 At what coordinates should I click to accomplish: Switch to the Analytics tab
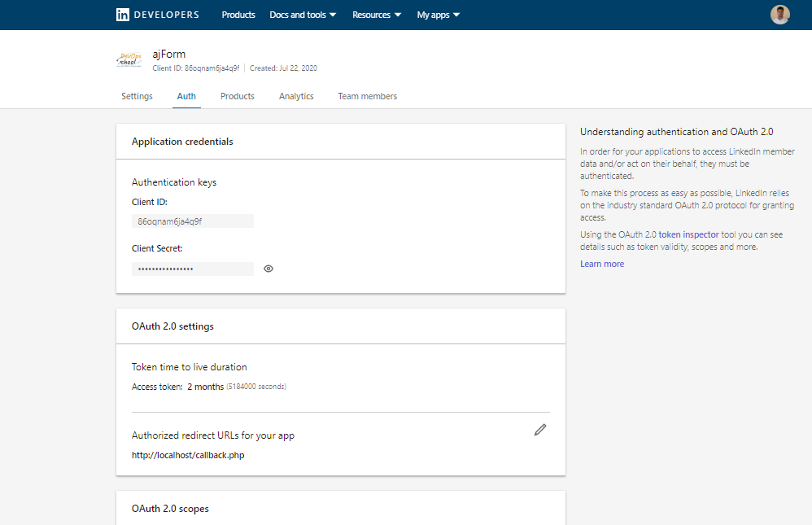[x=296, y=96]
